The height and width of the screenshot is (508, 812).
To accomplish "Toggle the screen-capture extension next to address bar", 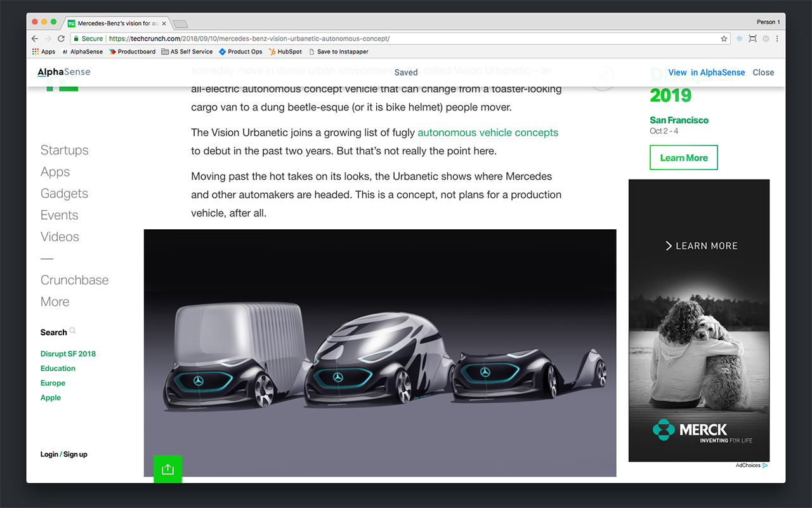I will (752, 38).
